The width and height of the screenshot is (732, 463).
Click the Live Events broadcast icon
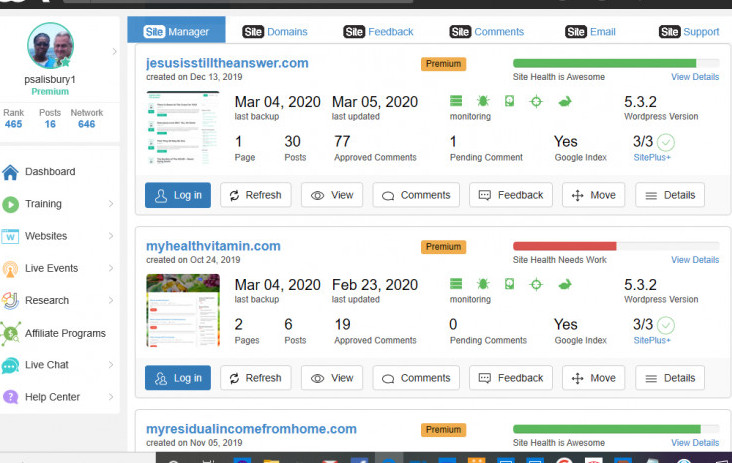(x=10, y=269)
